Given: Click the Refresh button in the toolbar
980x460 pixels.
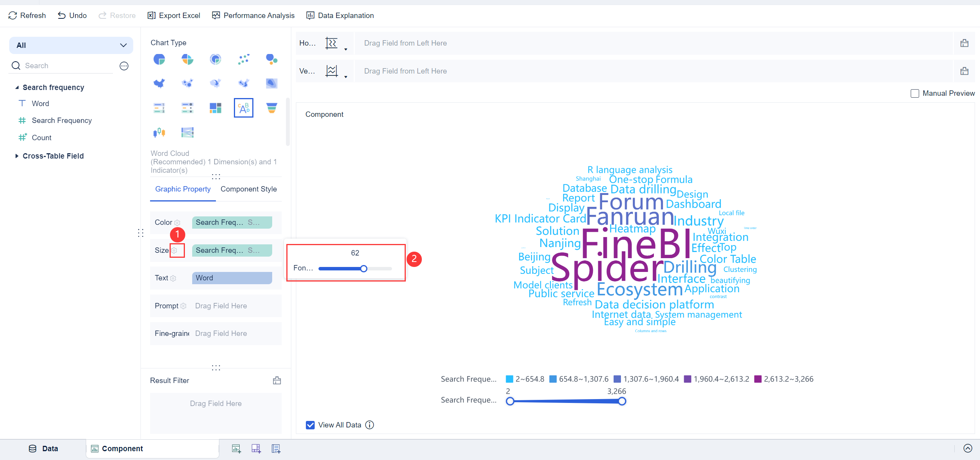Looking at the screenshot, I should click(26, 15).
